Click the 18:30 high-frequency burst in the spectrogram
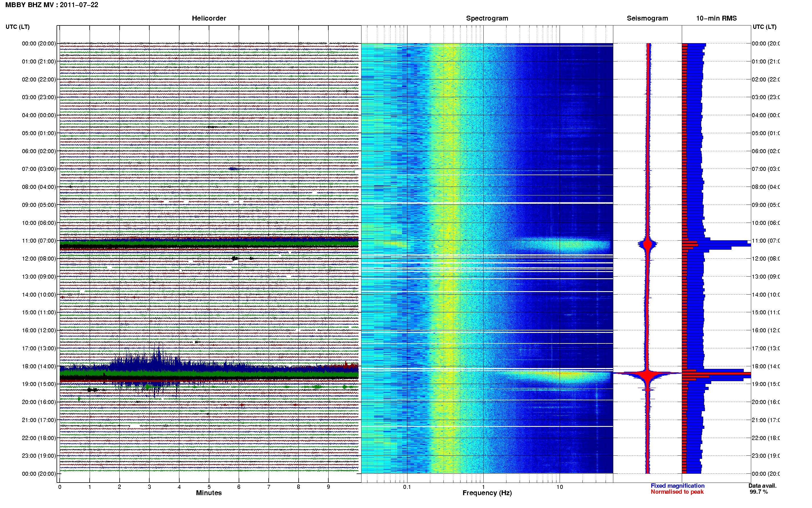Viewport: 812px width, 508px height. pyautogui.click(x=557, y=377)
